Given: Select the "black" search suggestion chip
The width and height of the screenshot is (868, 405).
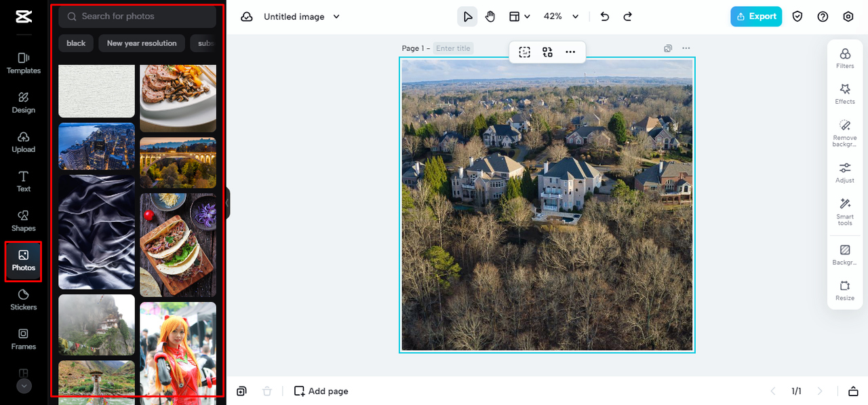Looking at the screenshot, I should [x=76, y=43].
